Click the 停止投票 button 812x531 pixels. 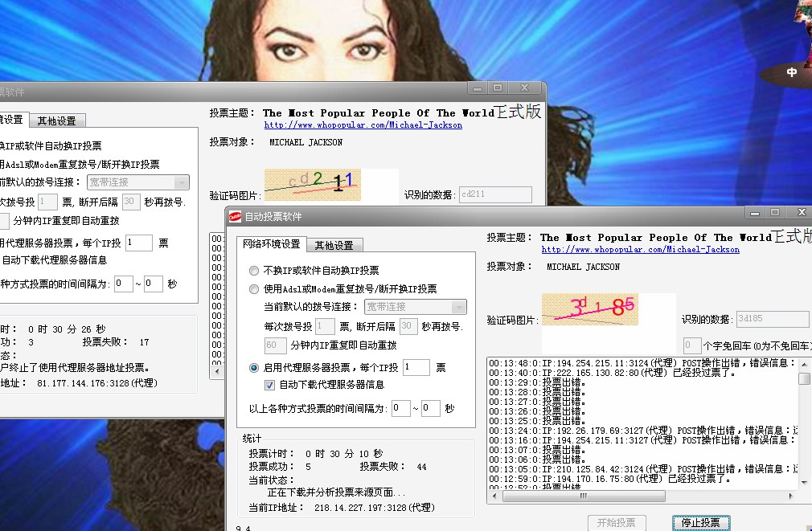(x=700, y=523)
